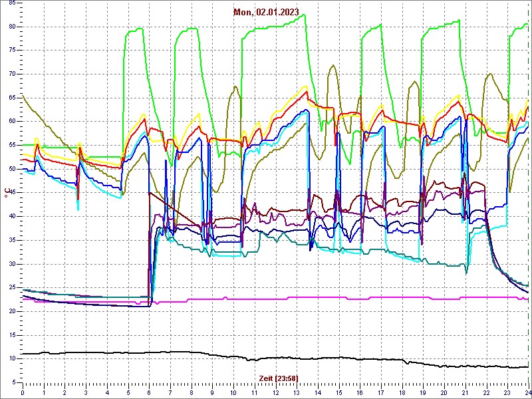
Task: Click hour 18 on the time axis
Action: (402, 392)
